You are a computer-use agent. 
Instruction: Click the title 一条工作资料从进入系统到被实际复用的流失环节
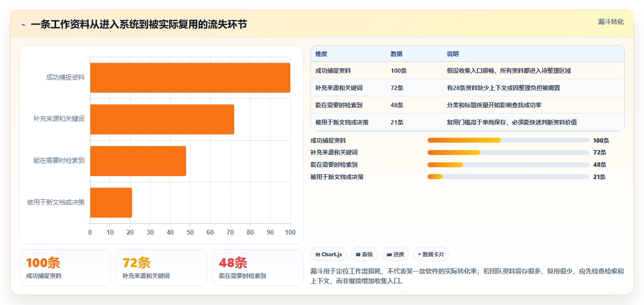pos(139,25)
